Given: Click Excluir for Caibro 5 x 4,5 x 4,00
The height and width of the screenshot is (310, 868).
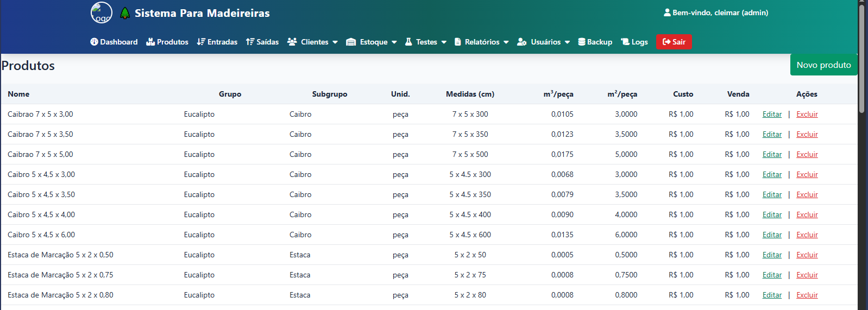Looking at the screenshot, I should (x=807, y=214).
